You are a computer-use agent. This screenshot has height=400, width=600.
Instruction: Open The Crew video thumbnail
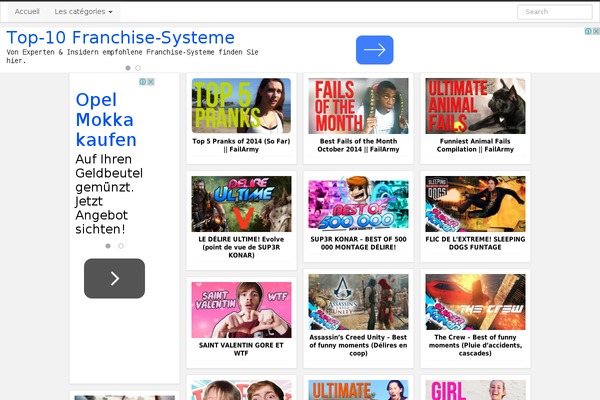(x=475, y=302)
